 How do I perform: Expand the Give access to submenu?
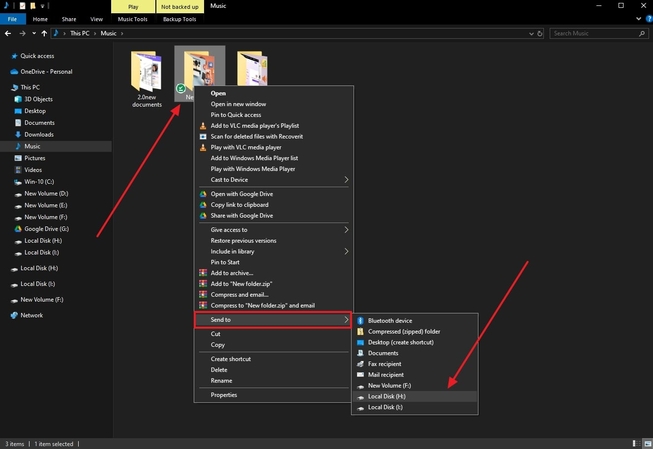[x=347, y=229]
